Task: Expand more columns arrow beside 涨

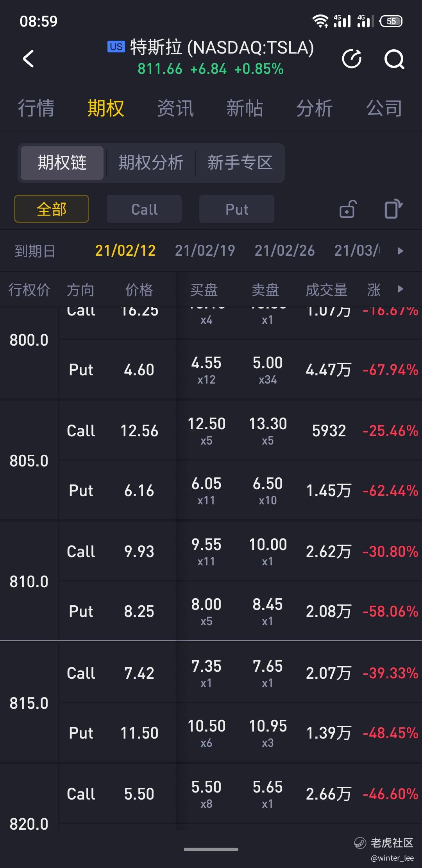Action: coord(400,289)
